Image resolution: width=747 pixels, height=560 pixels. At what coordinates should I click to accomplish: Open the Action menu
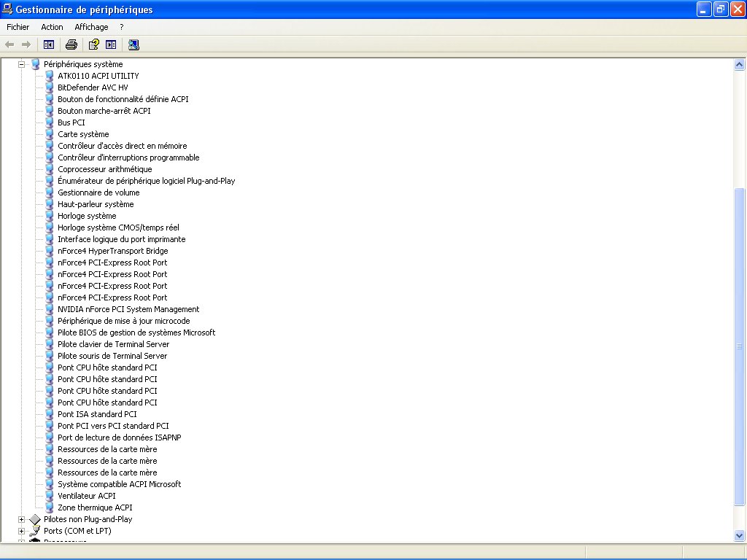(x=52, y=27)
